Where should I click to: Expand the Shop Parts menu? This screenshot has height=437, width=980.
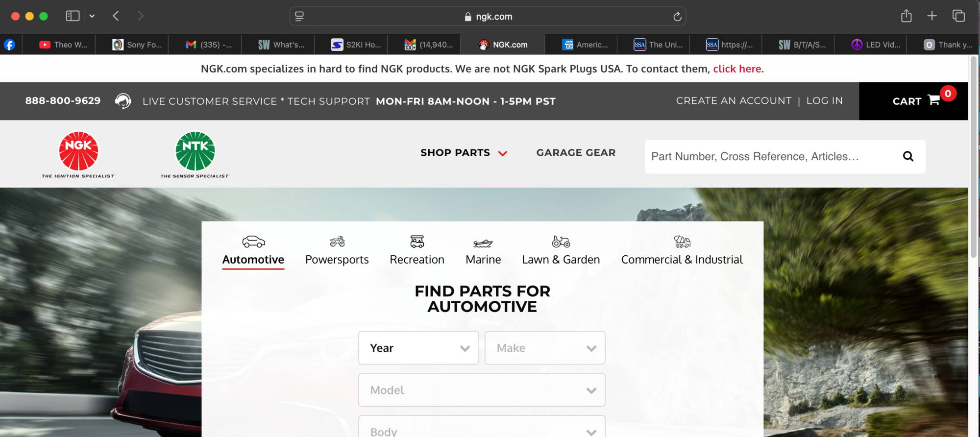coord(463,153)
